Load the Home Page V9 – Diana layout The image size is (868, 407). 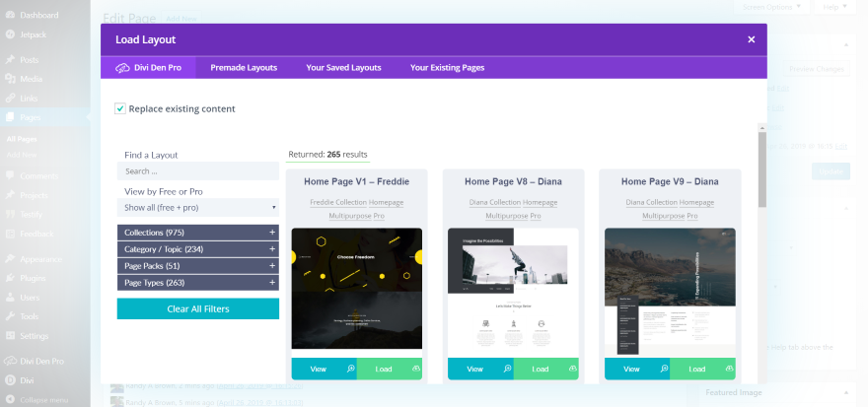coord(703,369)
